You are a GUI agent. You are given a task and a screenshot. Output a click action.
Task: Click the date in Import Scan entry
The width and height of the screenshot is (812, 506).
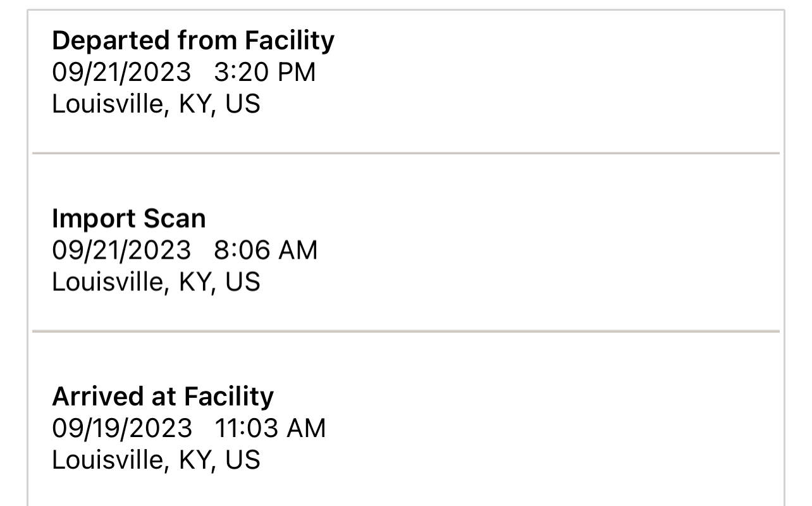tap(121, 250)
